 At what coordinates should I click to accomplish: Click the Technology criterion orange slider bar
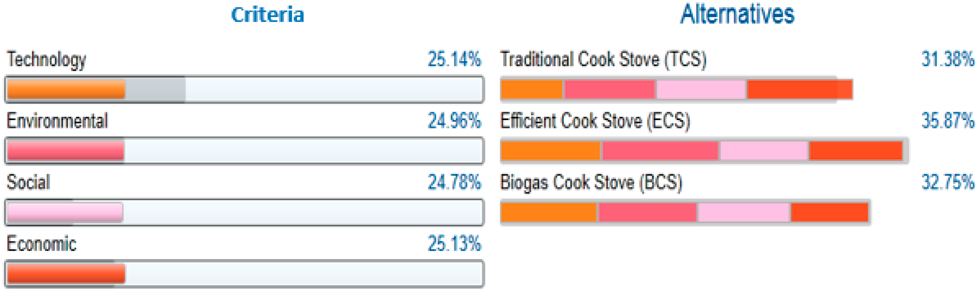click(x=66, y=89)
